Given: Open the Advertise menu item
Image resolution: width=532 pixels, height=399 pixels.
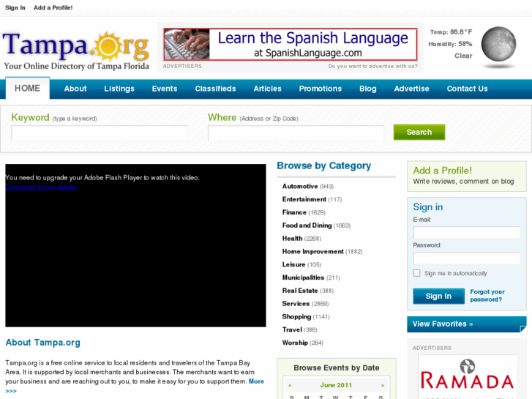Looking at the screenshot, I should click(411, 89).
